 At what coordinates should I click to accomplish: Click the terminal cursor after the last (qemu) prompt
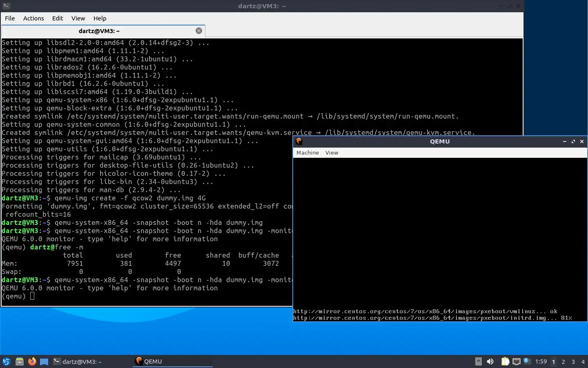tap(32, 296)
